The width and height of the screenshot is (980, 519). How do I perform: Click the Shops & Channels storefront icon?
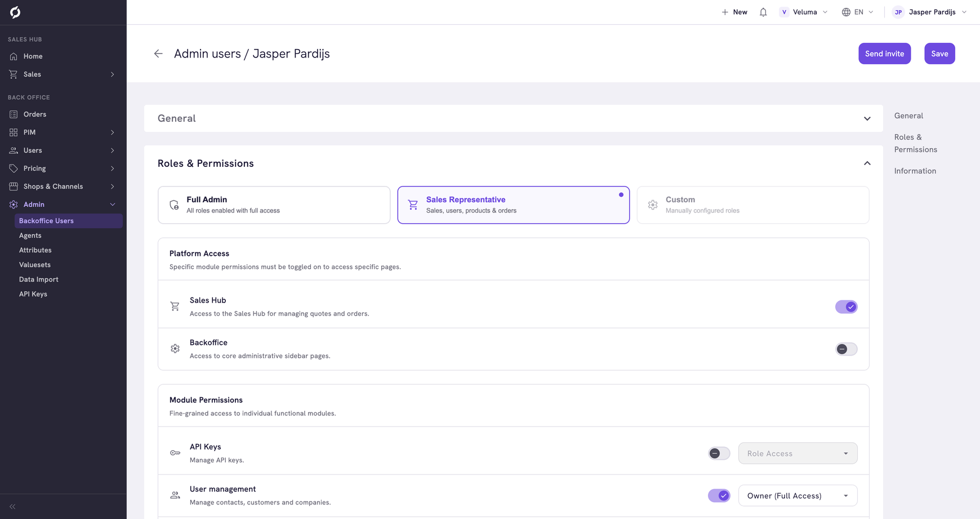14,187
